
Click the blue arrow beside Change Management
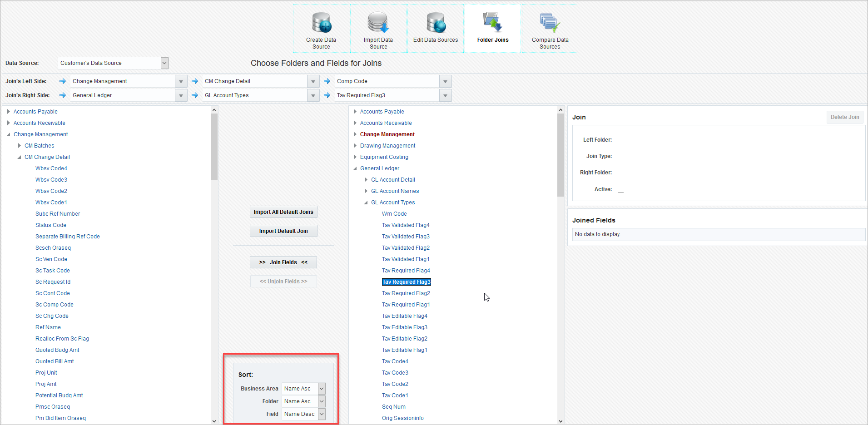pyautogui.click(x=62, y=81)
